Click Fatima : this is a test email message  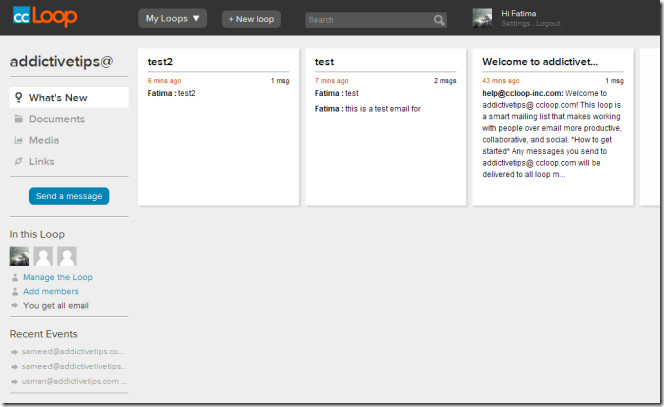click(x=368, y=109)
